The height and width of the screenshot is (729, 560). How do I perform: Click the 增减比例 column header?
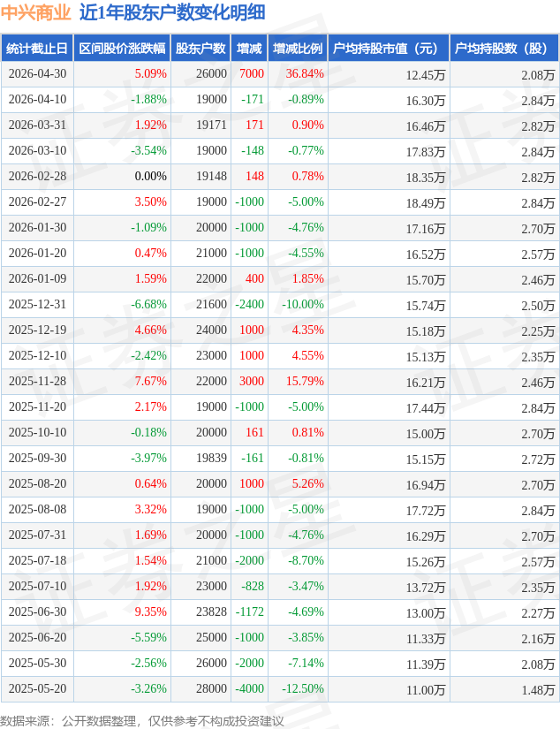298,49
